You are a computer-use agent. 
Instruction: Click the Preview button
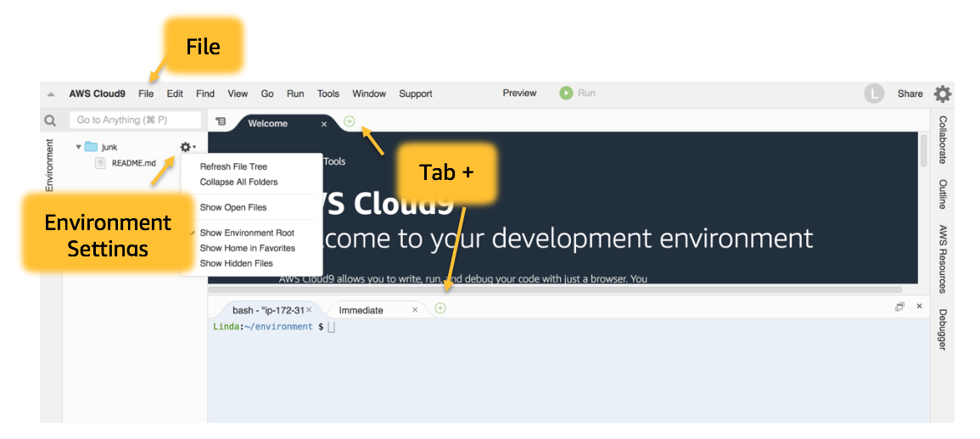pyautogui.click(x=519, y=93)
